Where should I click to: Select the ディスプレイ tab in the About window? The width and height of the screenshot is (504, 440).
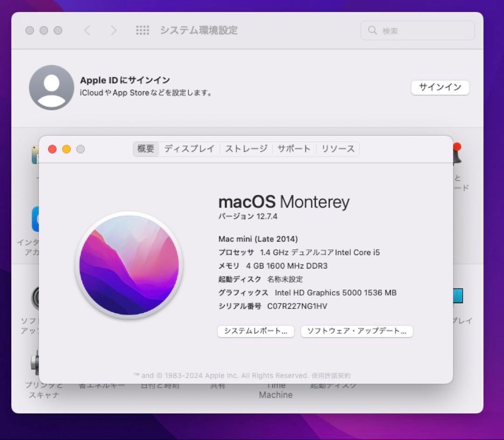(x=189, y=148)
